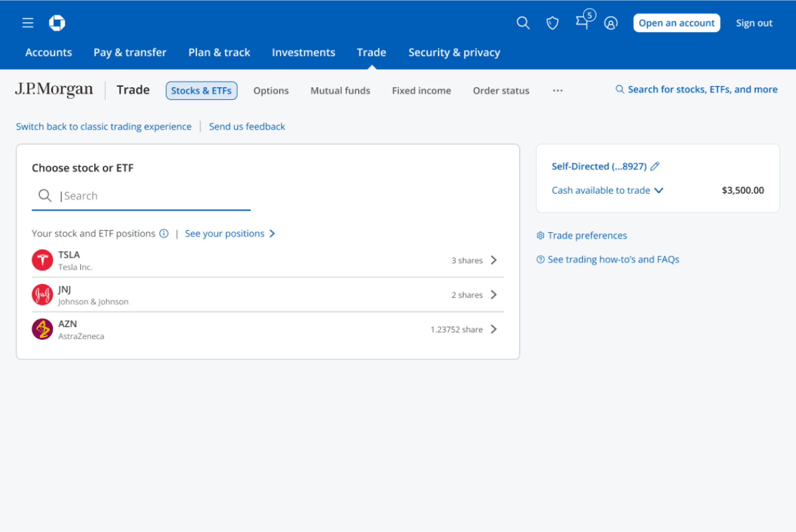Open JNJ position chevron
The height and width of the screenshot is (532, 796).
pos(494,295)
